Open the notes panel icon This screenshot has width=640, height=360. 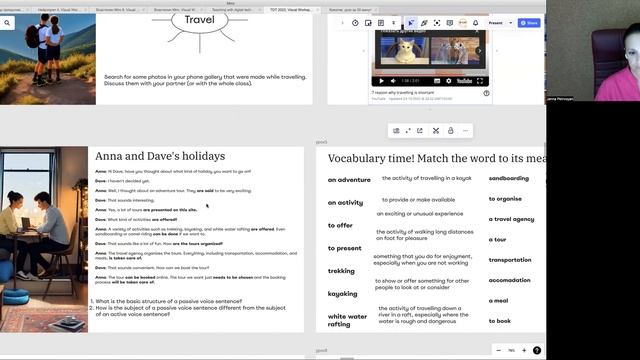[381, 23]
